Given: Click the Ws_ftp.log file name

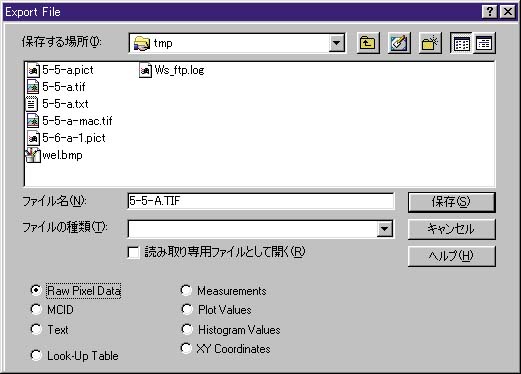Looking at the screenshot, I should pos(179,70).
